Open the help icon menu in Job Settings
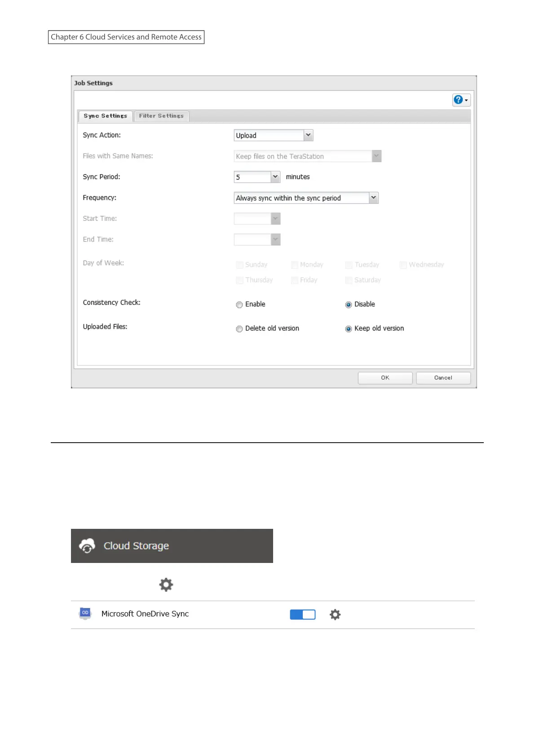This screenshot has width=535, height=756. [x=461, y=100]
